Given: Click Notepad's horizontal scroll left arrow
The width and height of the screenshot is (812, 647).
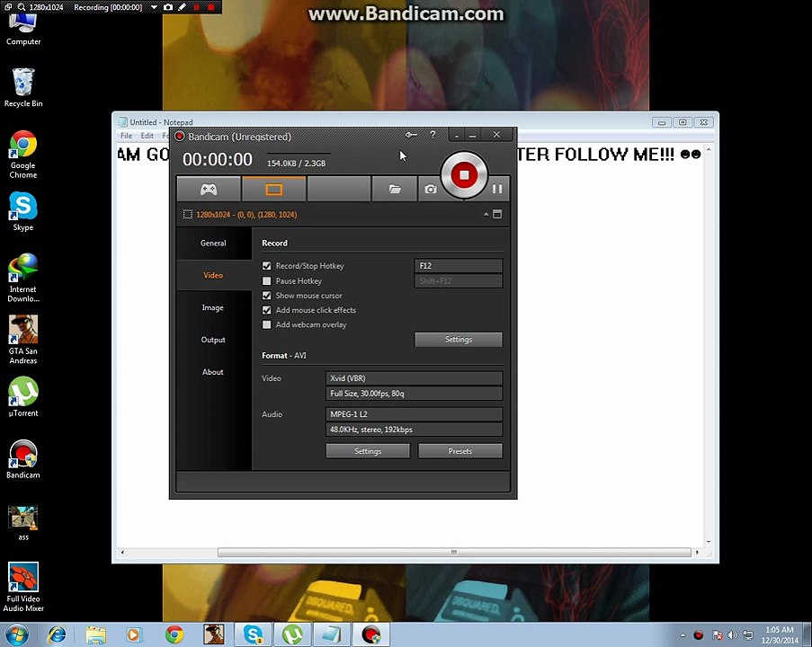Looking at the screenshot, I should (x=122, y=553).
